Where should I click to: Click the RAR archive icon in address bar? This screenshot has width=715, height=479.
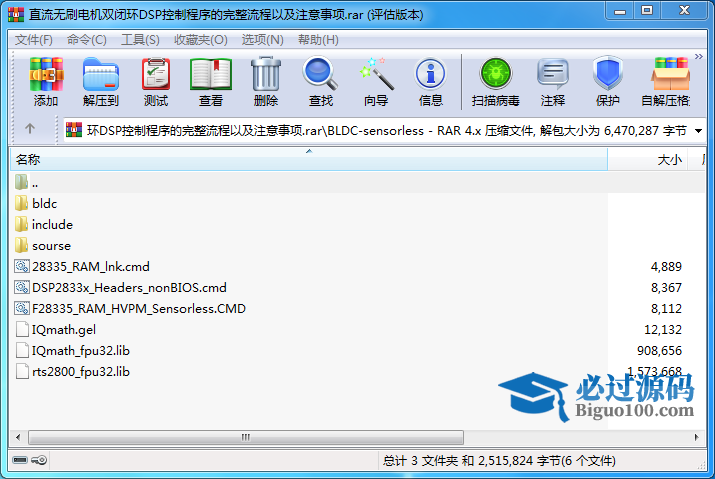74,130
